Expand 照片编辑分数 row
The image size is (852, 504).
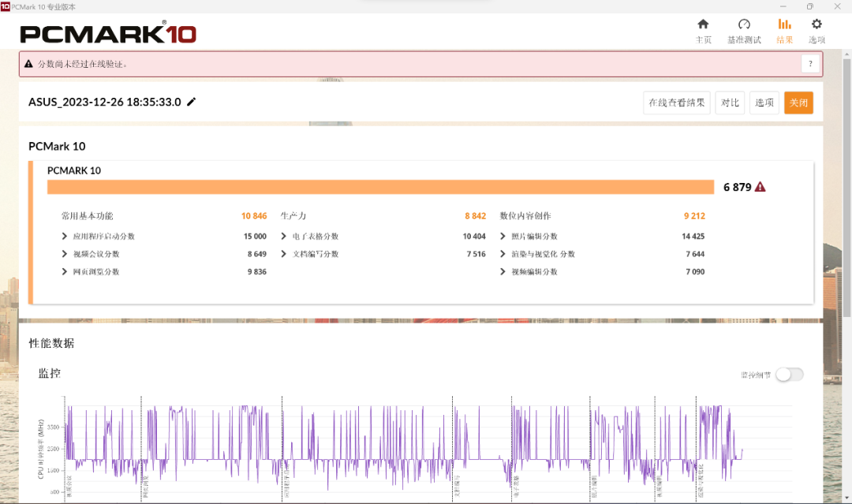tap(503, 237)
